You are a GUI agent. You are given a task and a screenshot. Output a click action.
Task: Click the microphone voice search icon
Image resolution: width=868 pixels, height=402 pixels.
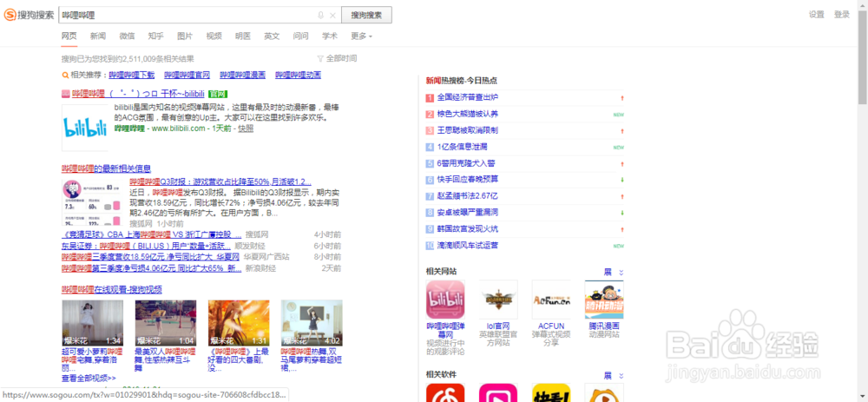320,15
